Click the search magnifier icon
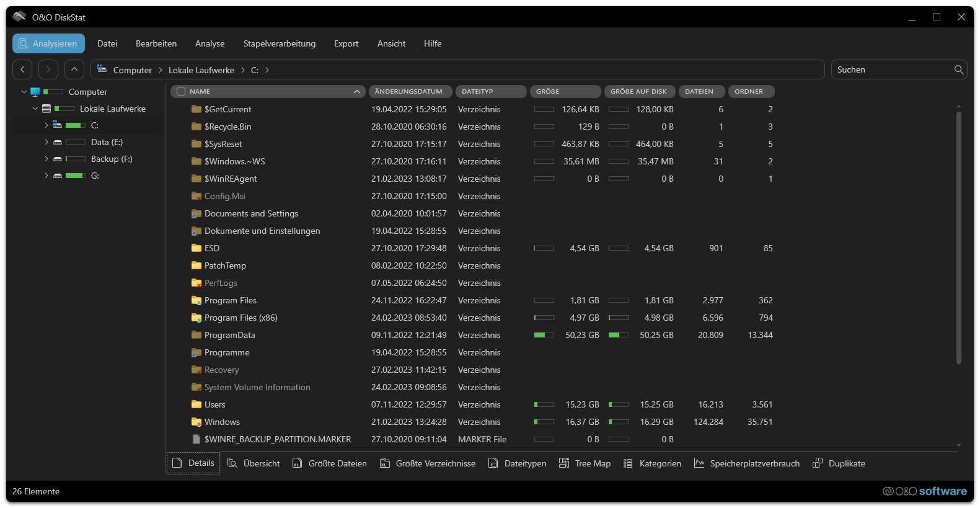This screenshot has width=980, height=508. [x=959, y=69]
